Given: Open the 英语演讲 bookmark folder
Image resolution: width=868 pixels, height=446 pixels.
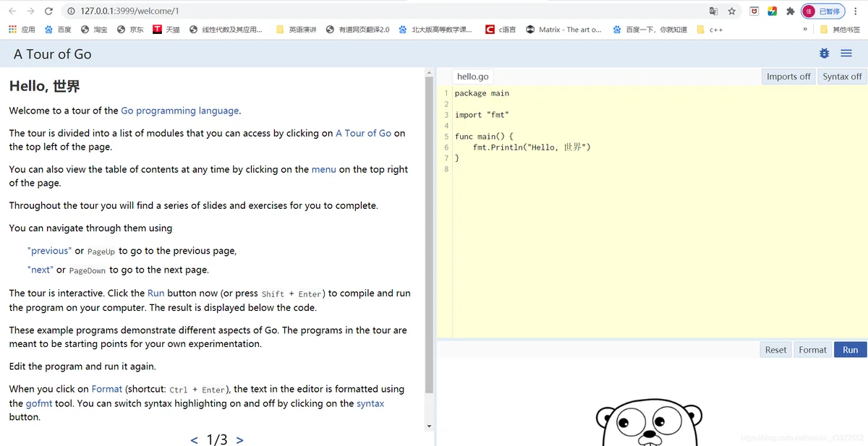Looking at the screenshot, I should point(297,30).
